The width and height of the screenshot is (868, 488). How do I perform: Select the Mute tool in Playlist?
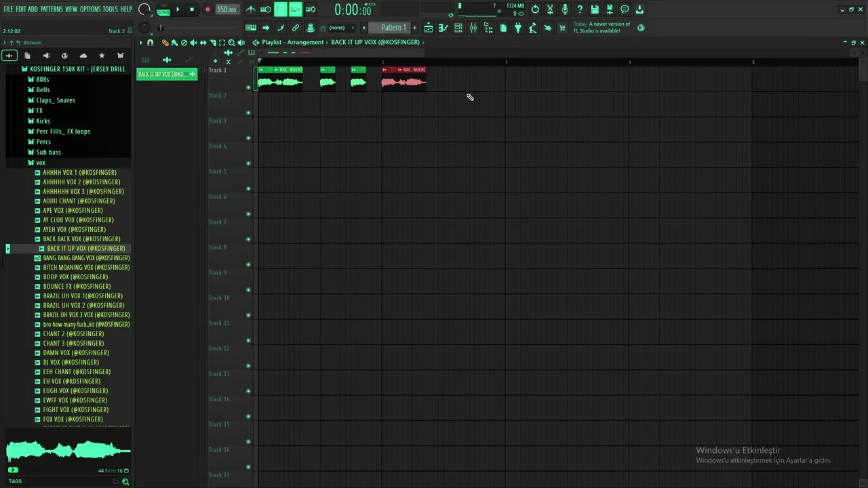pos(193,43)
